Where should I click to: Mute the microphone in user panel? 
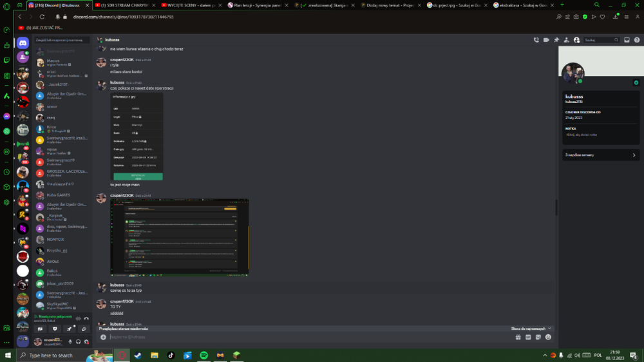tap(70, 341)
